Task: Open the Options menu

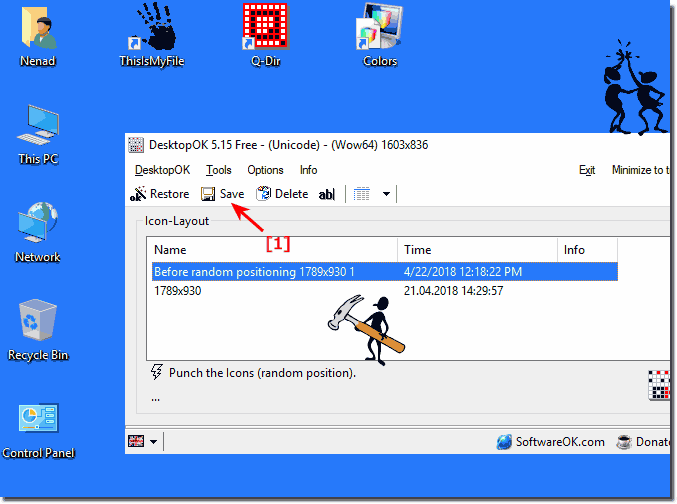Action: point(265,170)
